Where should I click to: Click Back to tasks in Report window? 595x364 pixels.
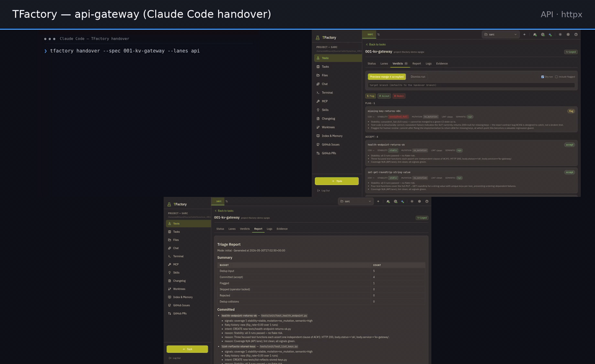[224, 211]
